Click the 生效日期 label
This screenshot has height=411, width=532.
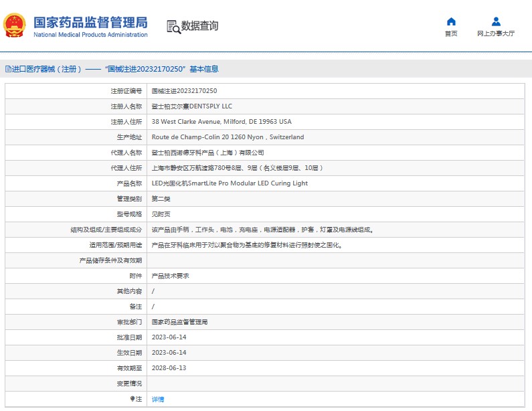point(129,353)
